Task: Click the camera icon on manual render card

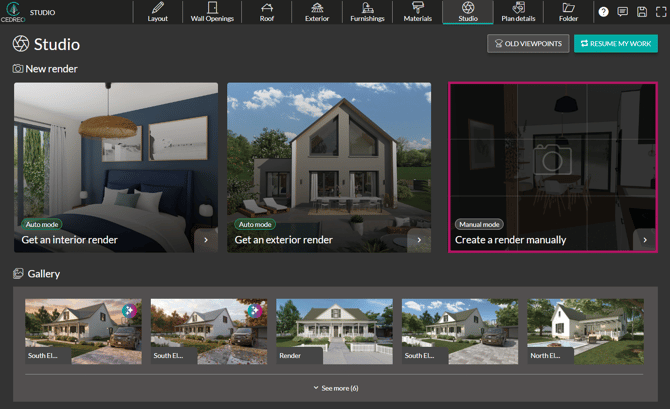Action: coord(552,159)
